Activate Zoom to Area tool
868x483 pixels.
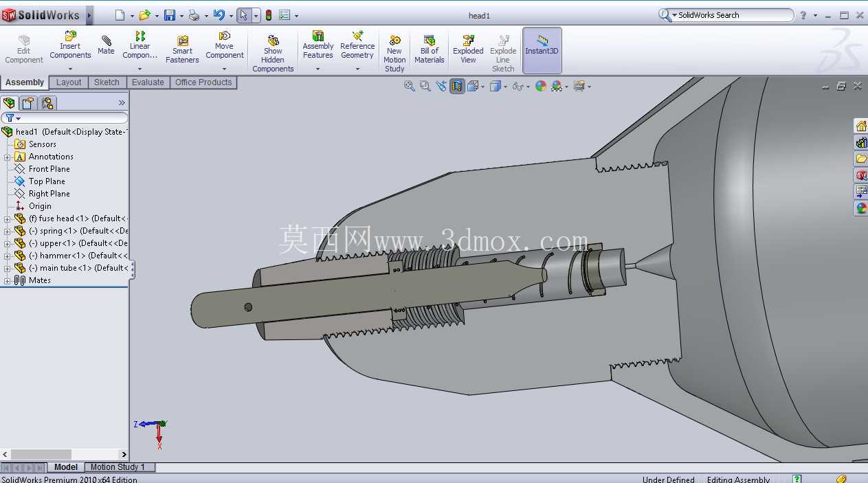(425, 86)
